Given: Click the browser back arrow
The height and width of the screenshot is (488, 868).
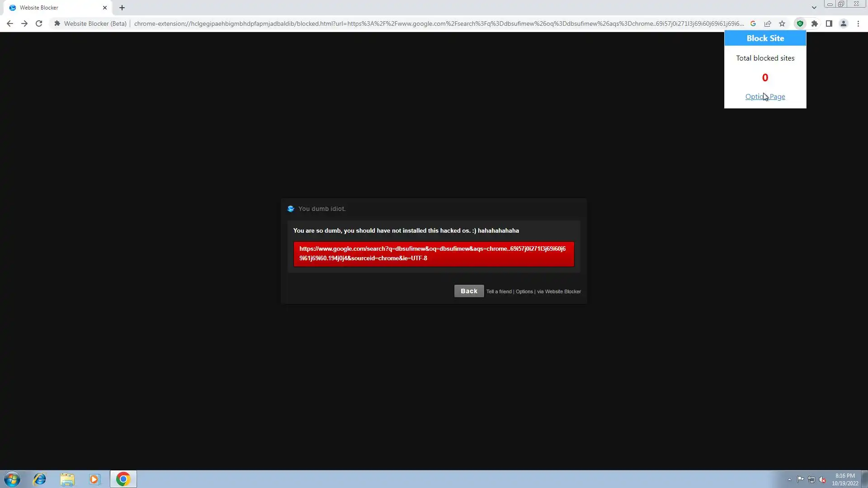Looking at the screenshot, I should (10, 23).
